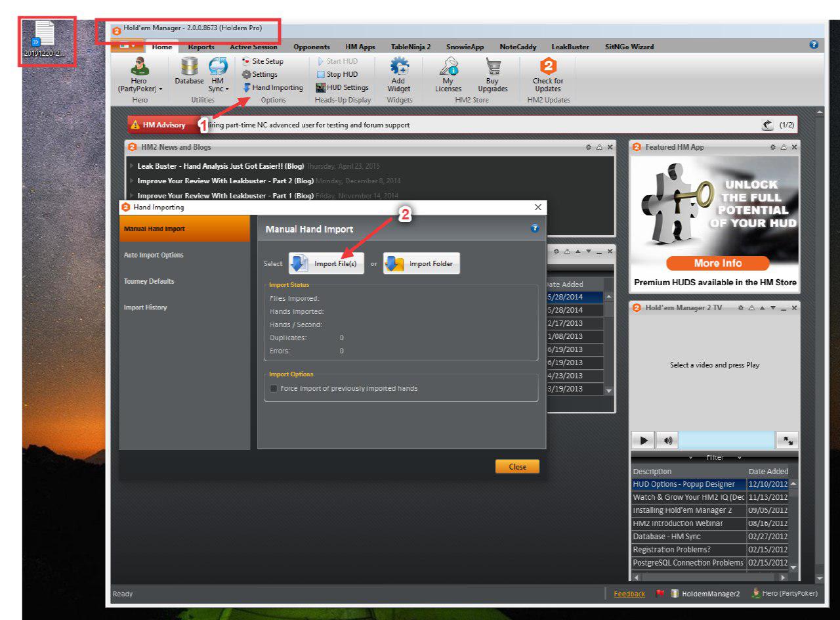Image resolution: width=840 pixels, height=620 pixels.
Task: Expand the Leak Buster blog news item
Action: coord(132,166)
